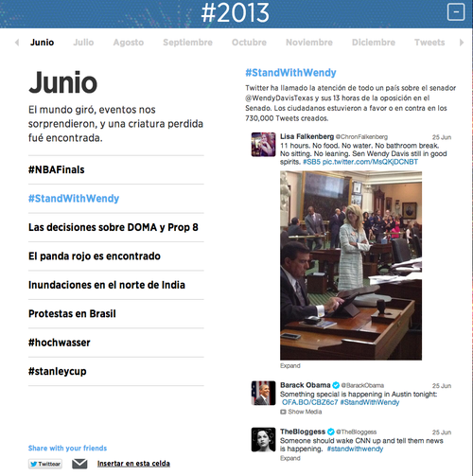The height and width of the screenshot is (476, 473).
Task: Click the large Junio heading
Action: pyautogui.click(x=63, y=82)
